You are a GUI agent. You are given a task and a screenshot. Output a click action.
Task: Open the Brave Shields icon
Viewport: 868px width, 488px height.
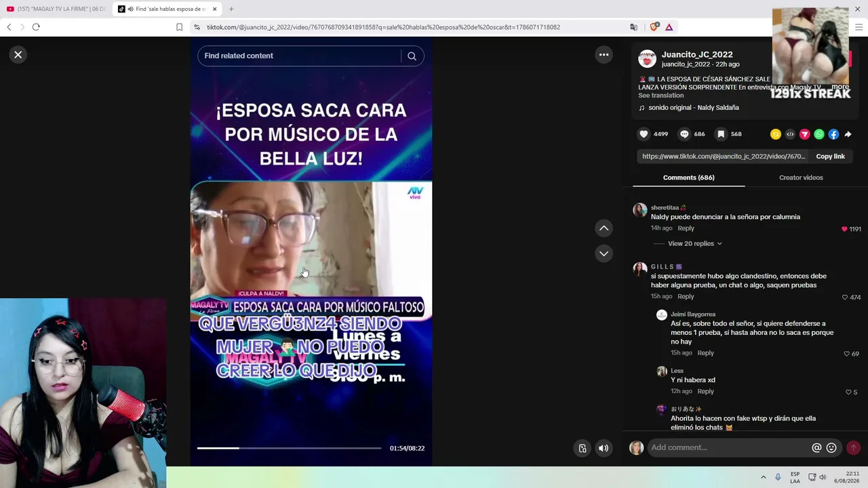click(x=654, y=27)
